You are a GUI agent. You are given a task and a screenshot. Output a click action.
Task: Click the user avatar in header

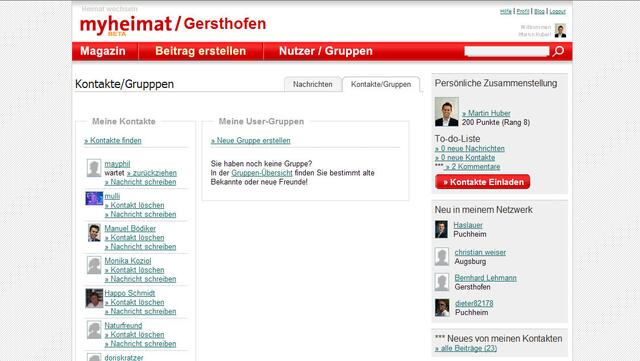(x=560, y=31)
